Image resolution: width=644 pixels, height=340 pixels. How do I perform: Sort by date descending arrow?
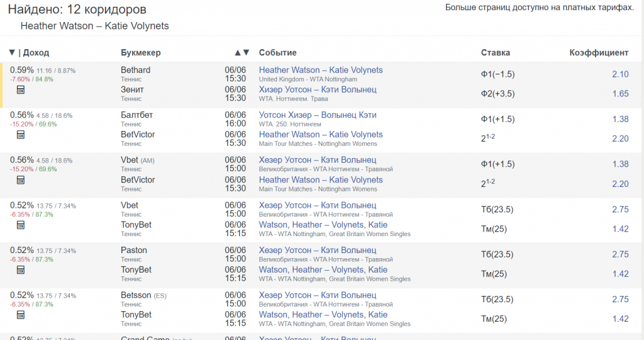click(246, 53)
